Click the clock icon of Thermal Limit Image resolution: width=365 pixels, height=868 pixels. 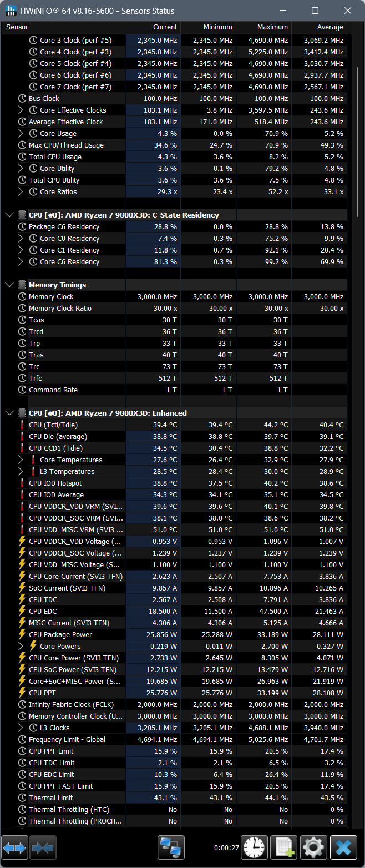coord(22,798)
